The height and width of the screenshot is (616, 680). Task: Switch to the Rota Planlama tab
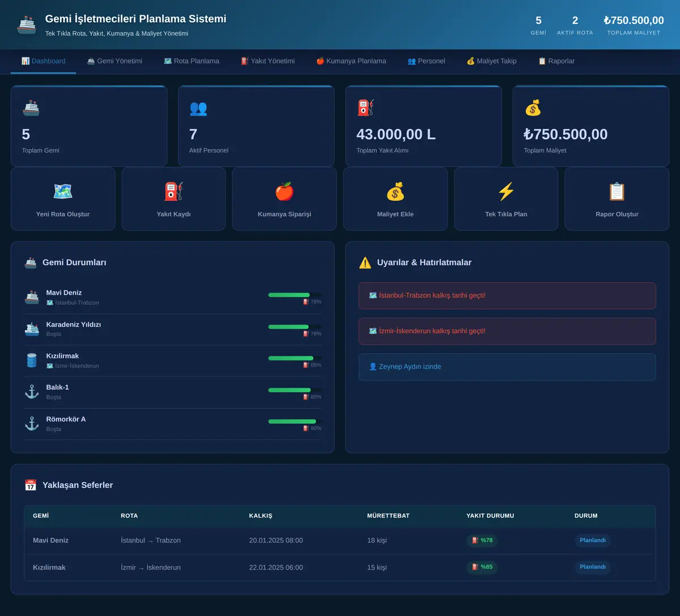(192, 61)
